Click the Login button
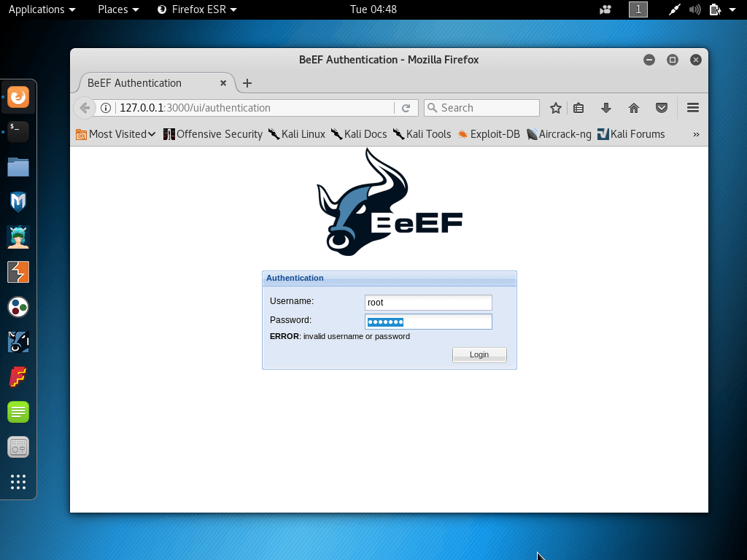 click(x=479, y=355)
